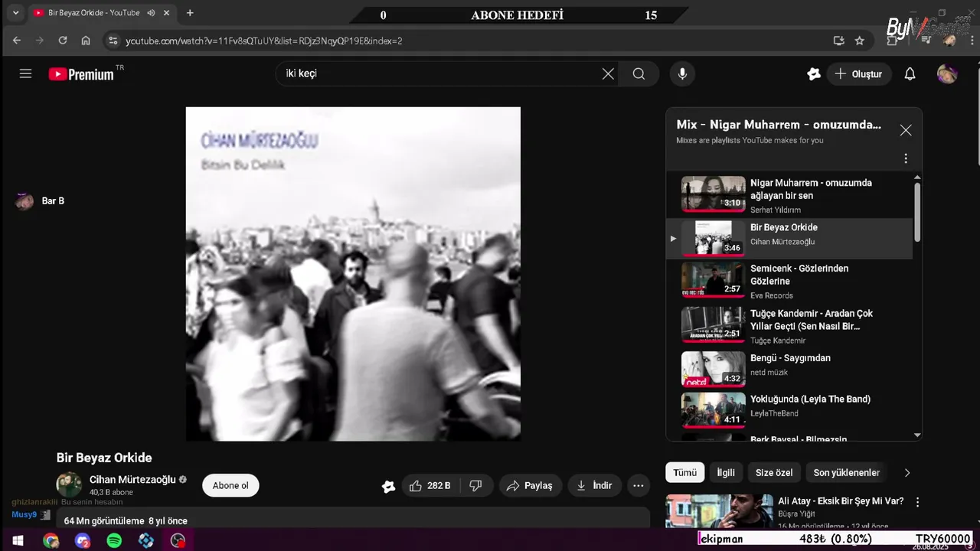Select Bir Beyaz Orkide playlist item
The height and width of the screenshot is (551, 980).
tap(789, 238)
